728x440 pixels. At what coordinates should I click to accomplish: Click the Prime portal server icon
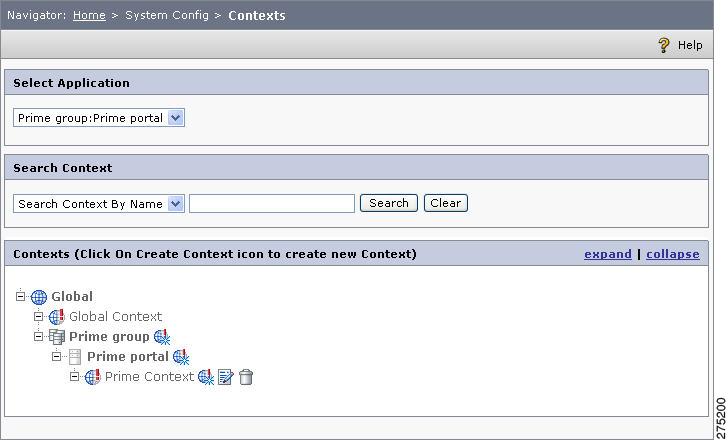(74, 357)
